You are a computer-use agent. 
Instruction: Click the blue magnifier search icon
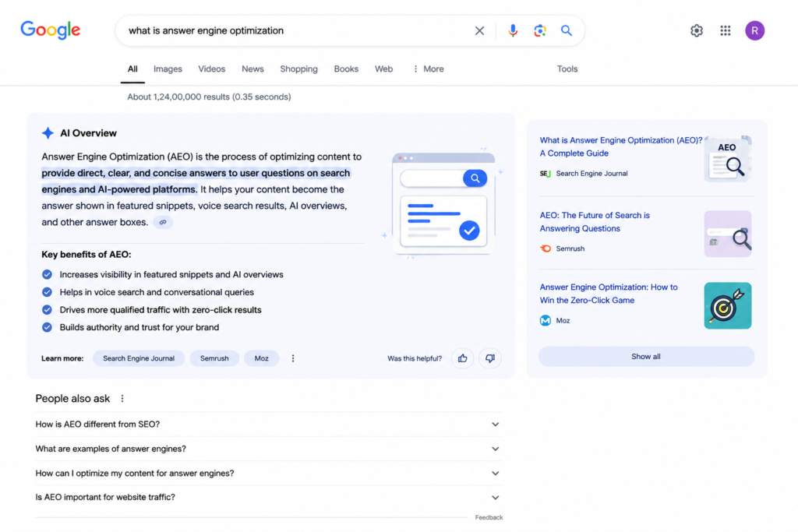click(566, 30)
